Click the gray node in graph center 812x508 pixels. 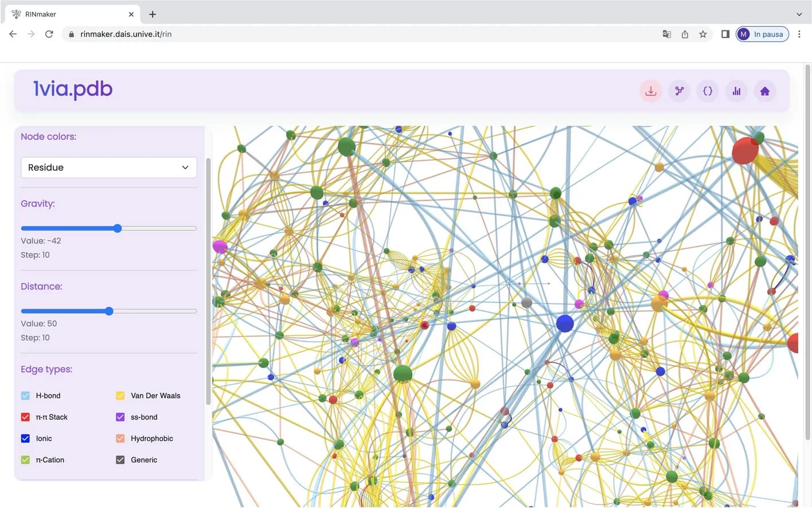pyautogui.click(x=526, y=302)
